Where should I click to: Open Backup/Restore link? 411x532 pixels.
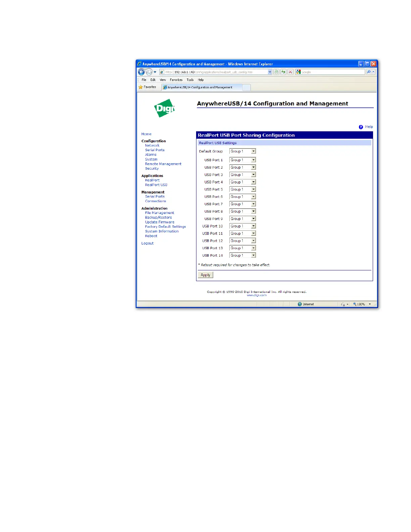[158, 218]
